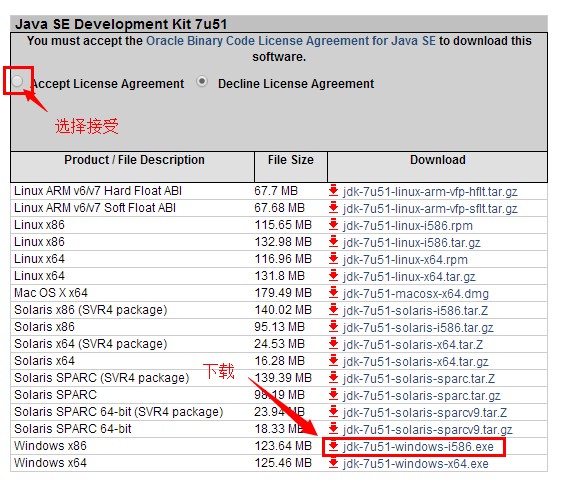The height and width of the screenshot is (483, 564).
Task: Download jdk-7u51-solaris-sparcv9.tar.gz file link
Action: tap(428, 430)
